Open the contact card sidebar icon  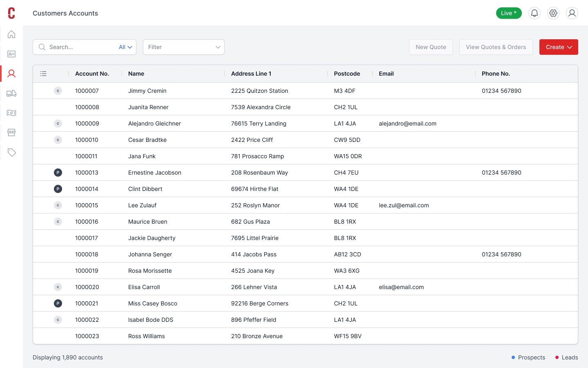tap(11, 54)
